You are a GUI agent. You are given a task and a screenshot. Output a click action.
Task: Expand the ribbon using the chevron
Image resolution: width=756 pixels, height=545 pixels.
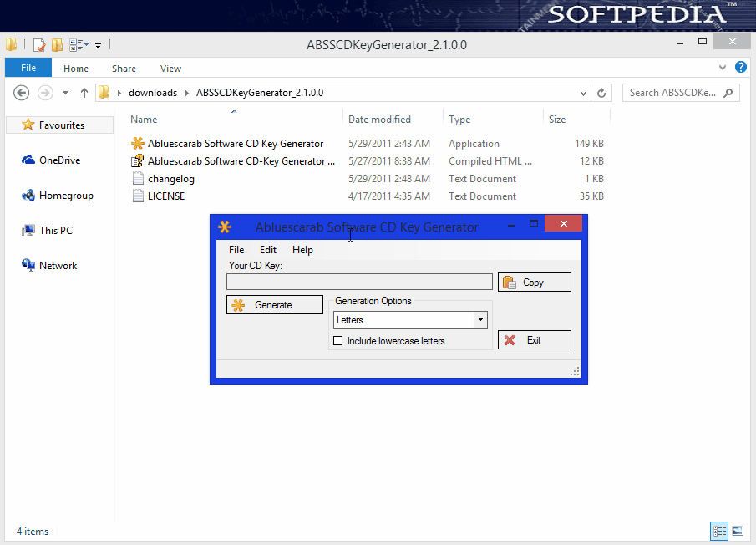pos(723,68)
